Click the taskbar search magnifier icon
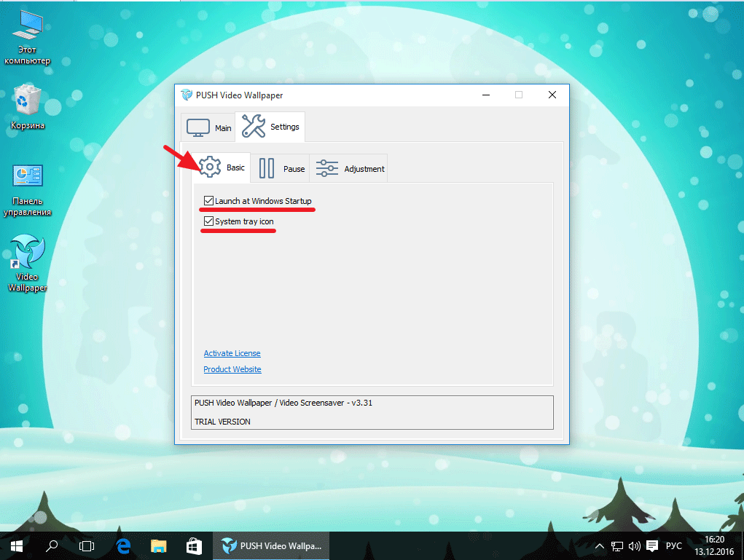This screenshot has height=560, width=744. click(52, 545)
